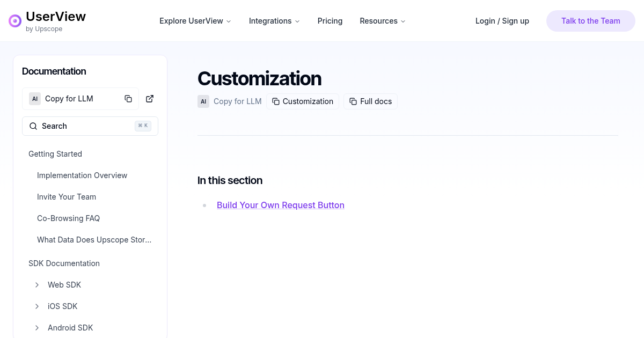
Task: Open Implementation Overview in the sidebar
Action: click(82, 175)
